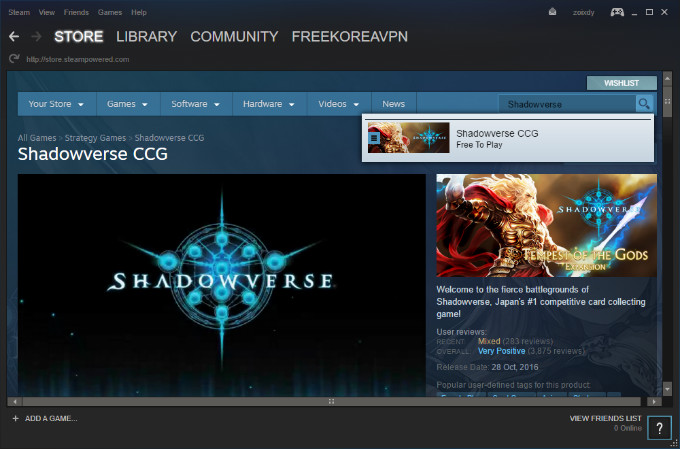This screenshot has width=680, height=449.
Task: Reload the store page
Action: pos(14,59)
